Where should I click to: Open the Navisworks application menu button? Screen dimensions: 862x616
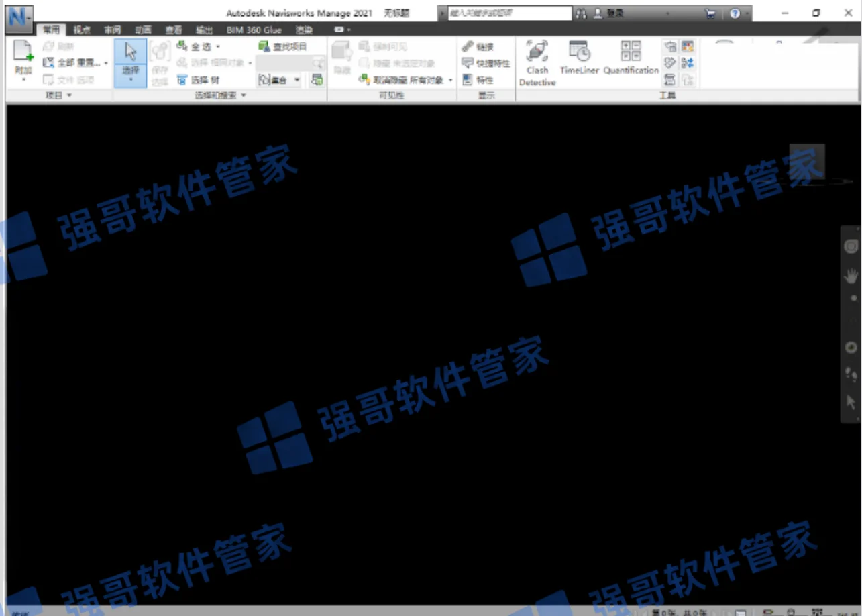point(20,18)
